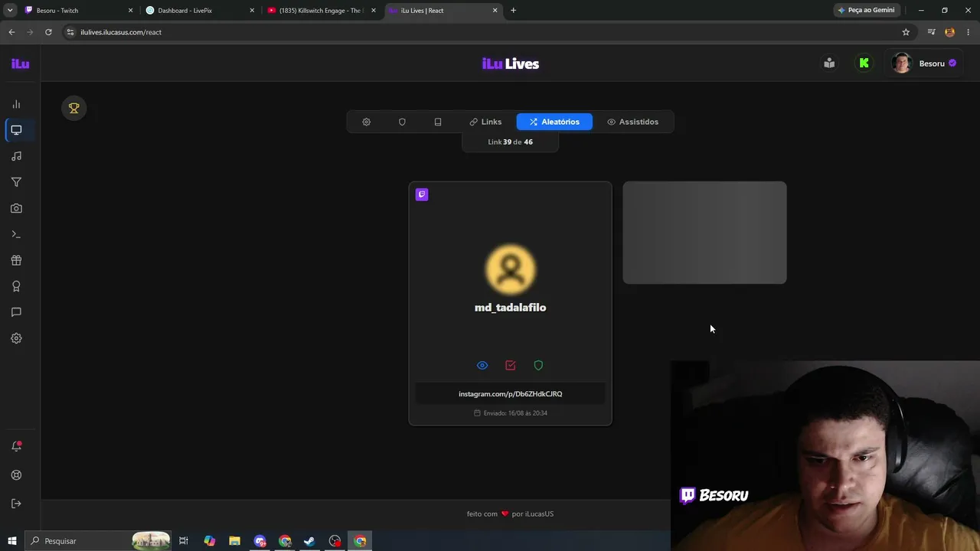Mark md_tadalafilo link as viewed with eye icon

pyautogui.click(x=482, y=366)
